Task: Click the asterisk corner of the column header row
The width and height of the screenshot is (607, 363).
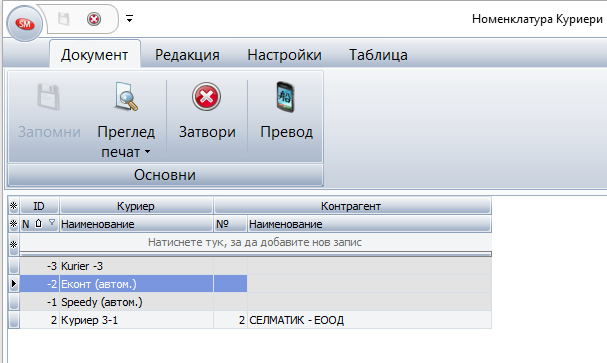Action: pyautogui.click(x=14, y=224)
